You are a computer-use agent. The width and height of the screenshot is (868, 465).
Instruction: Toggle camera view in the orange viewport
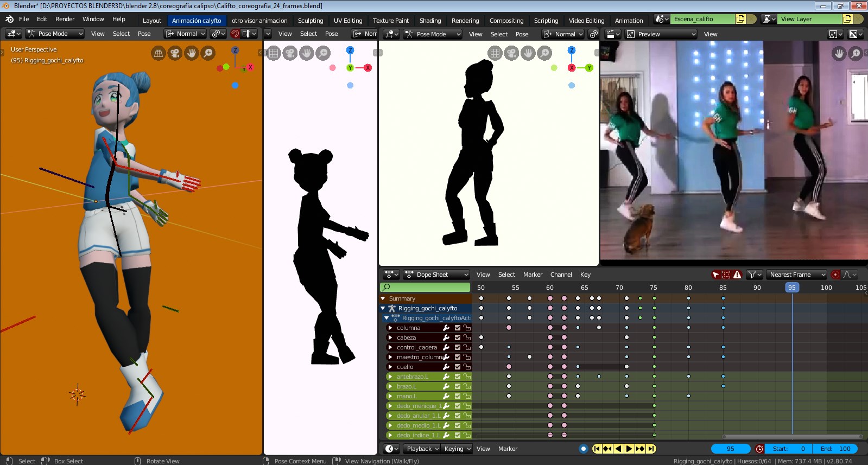(175, 53)
